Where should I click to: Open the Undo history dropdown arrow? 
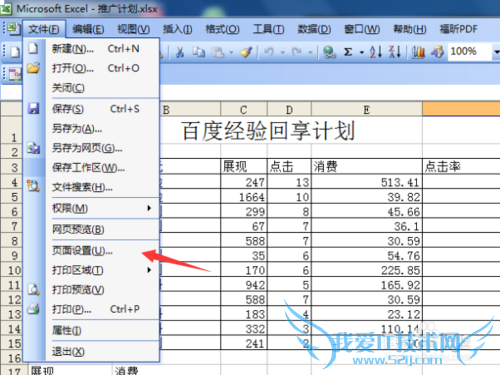coord(283,52)
